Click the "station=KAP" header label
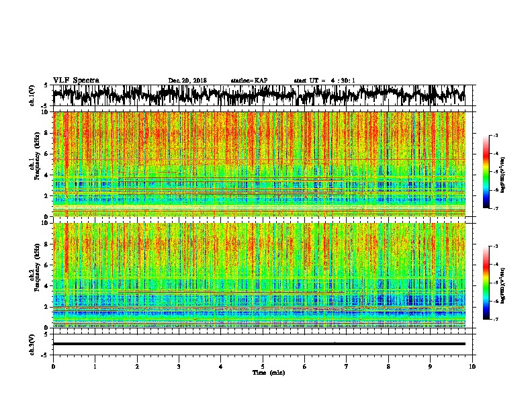 click(x=249, y=81)
